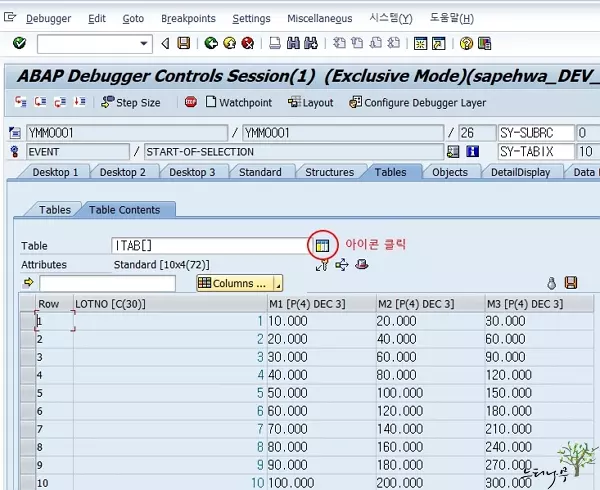Viewport: 600px width, 490px height.
Task: Click the LOTNO [C(30)] column header
Action: [170, 304]
